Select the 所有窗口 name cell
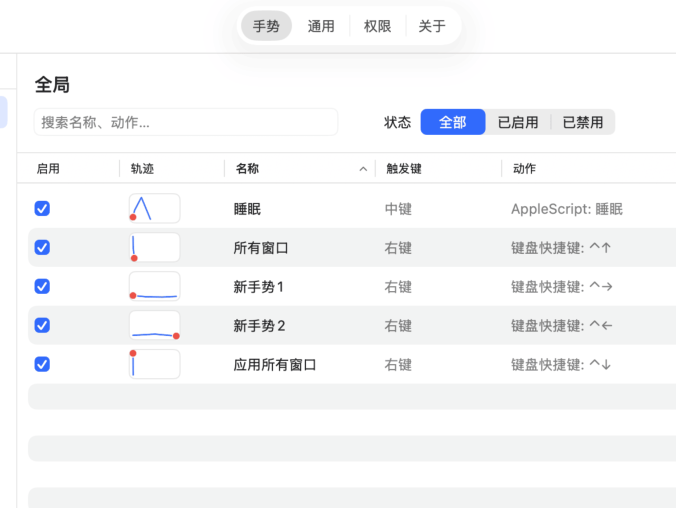The image size is (676, 508). click(261, 248)
